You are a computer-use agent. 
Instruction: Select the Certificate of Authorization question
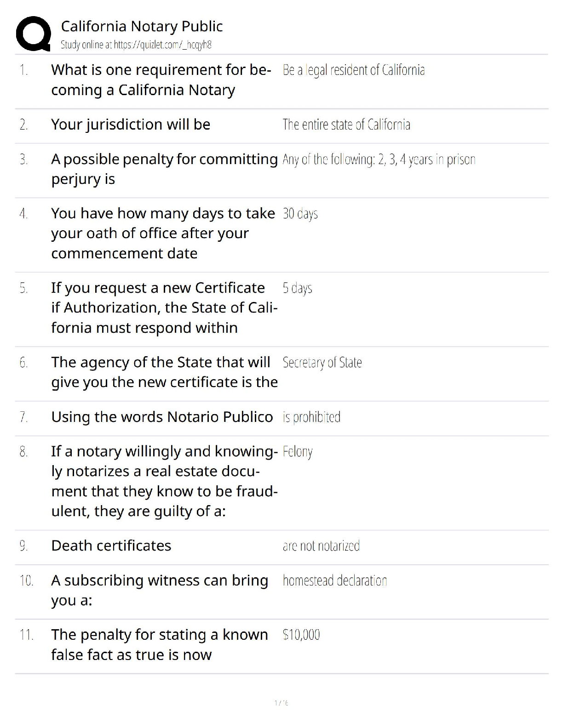pyautogui.click(x=164, y=307)
